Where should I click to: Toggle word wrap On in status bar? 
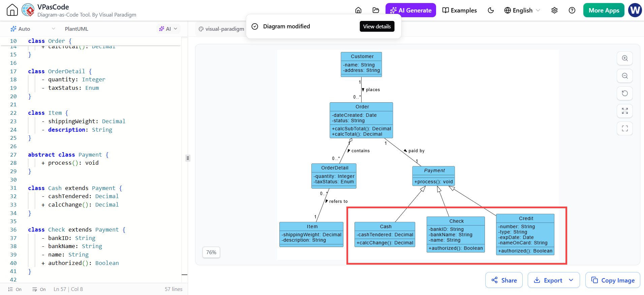click(39, 289)
